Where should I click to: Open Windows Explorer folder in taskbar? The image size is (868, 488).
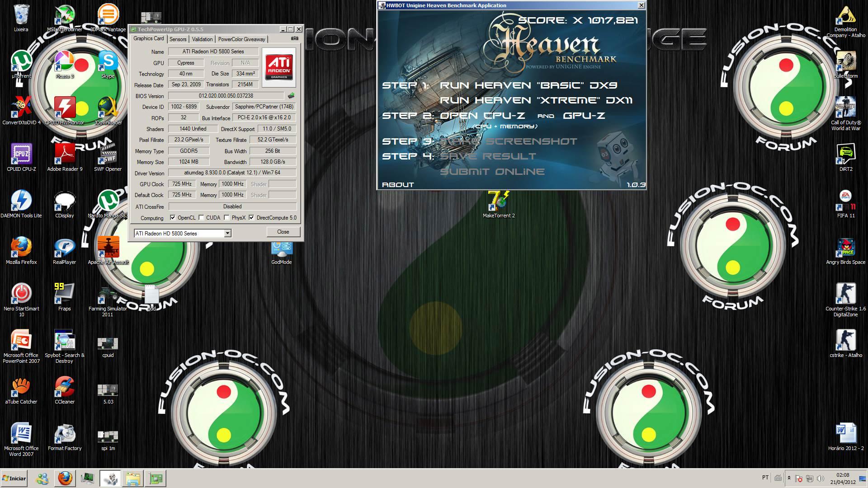[x=133, y=478]
